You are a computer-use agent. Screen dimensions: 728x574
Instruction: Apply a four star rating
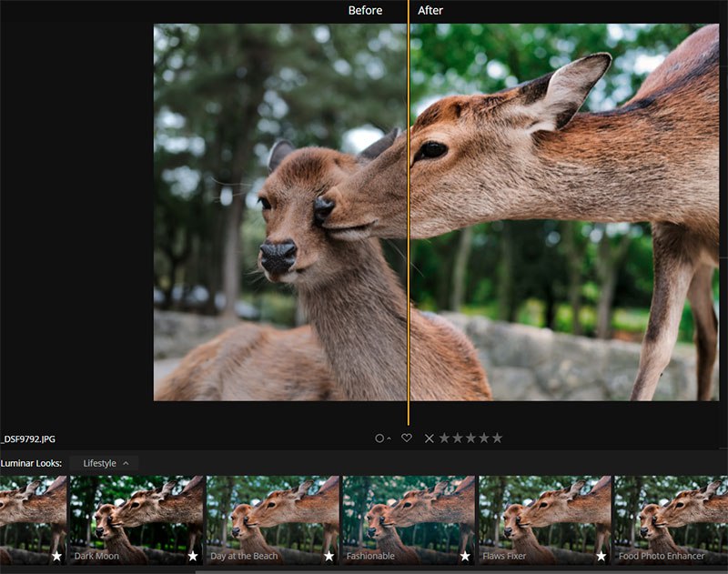pos(484,438)
